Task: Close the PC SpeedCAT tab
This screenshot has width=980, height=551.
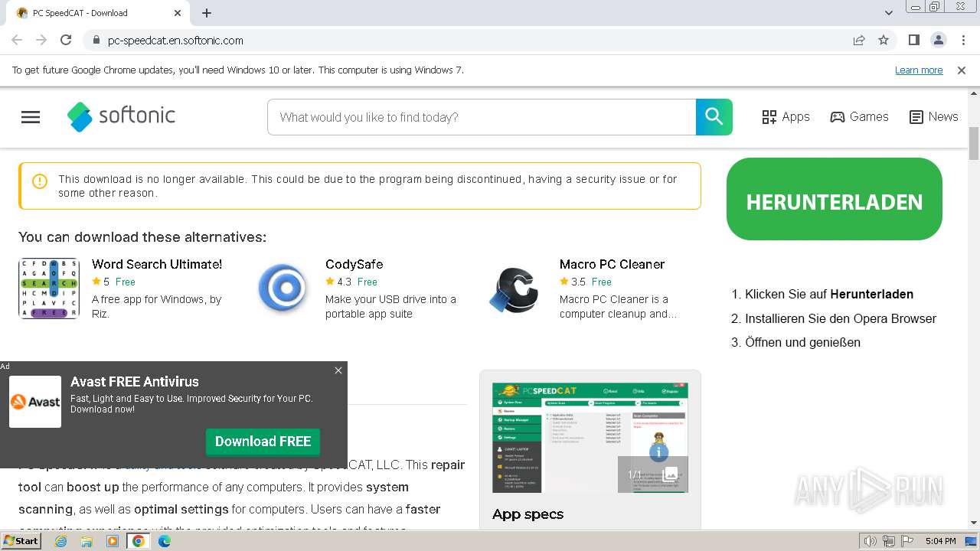Action: tap(178, 13)
